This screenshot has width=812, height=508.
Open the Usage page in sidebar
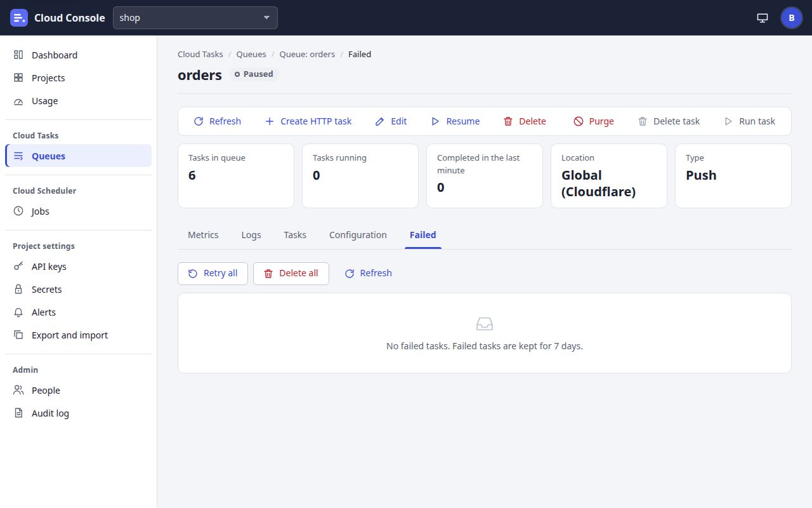(78, 101)
